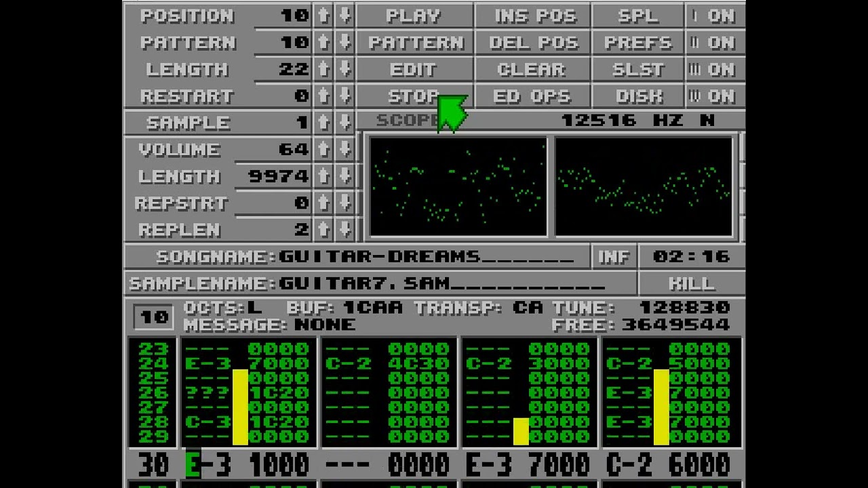Lower song LENGTH 22 with down arrow

pyautogui.click(x=344, y=69)
